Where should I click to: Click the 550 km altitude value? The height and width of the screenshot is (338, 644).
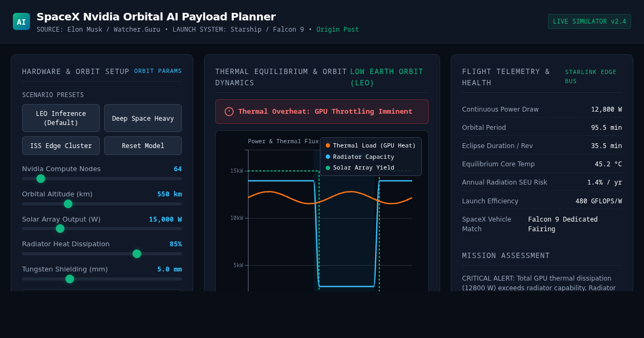[170, 194]
